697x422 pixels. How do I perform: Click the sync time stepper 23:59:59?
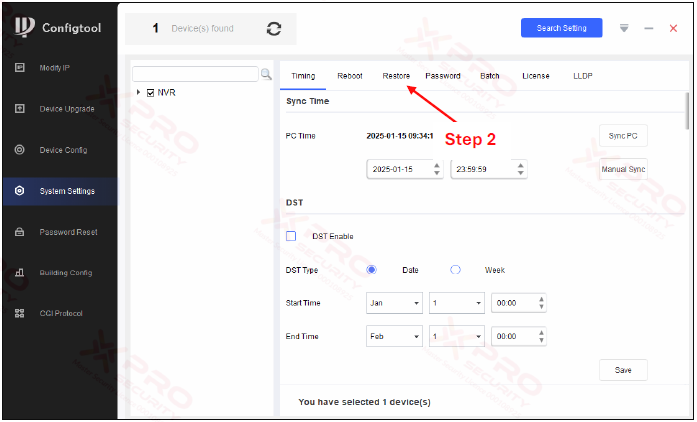(x=489, y=169)
